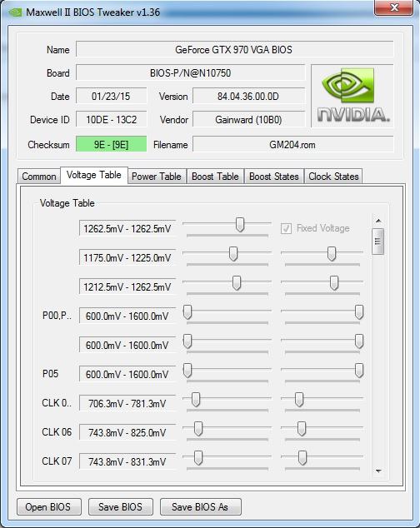
Task: Click the Open BIOS button
Action: (x=49, y=507)
